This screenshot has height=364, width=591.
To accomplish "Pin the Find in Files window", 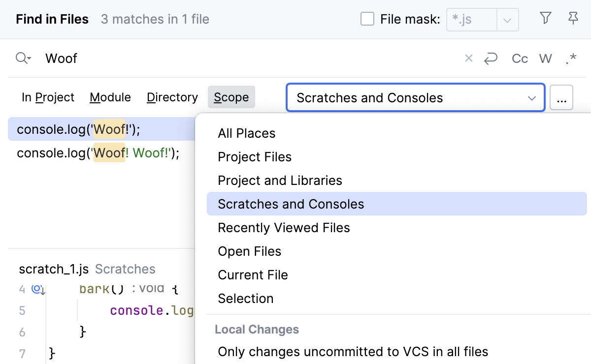I will pos(573,19).
